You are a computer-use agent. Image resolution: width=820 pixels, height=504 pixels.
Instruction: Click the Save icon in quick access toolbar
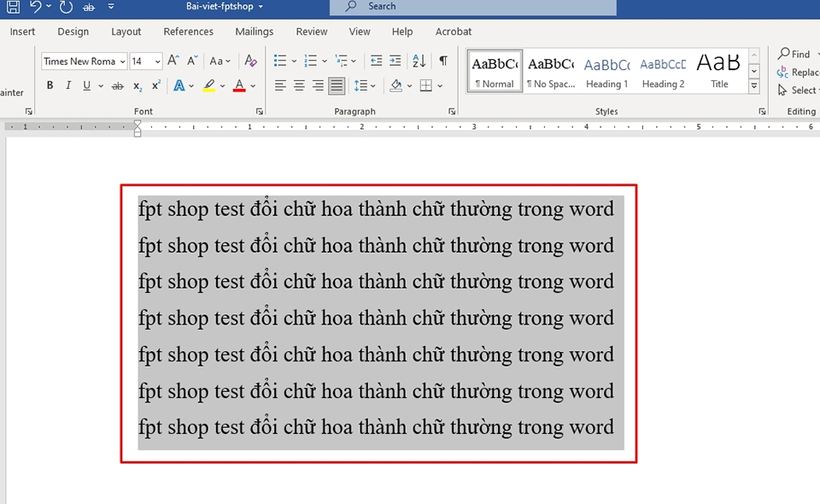(x=13, y=6)
